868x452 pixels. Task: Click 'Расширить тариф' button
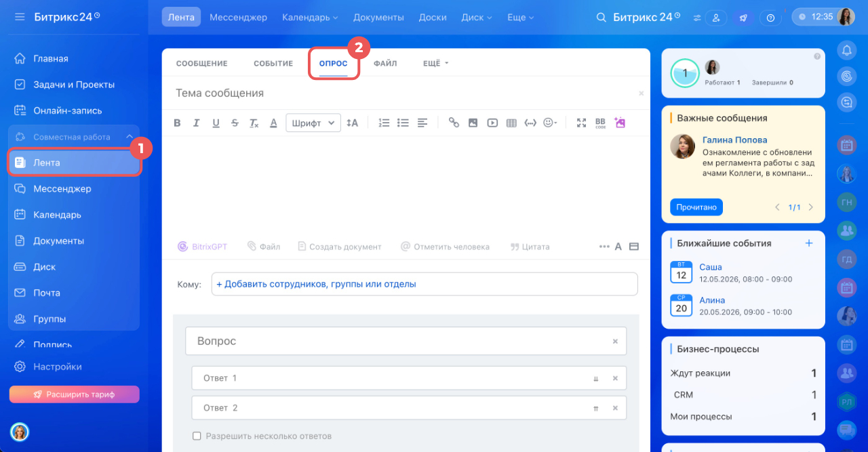[74, 394]
